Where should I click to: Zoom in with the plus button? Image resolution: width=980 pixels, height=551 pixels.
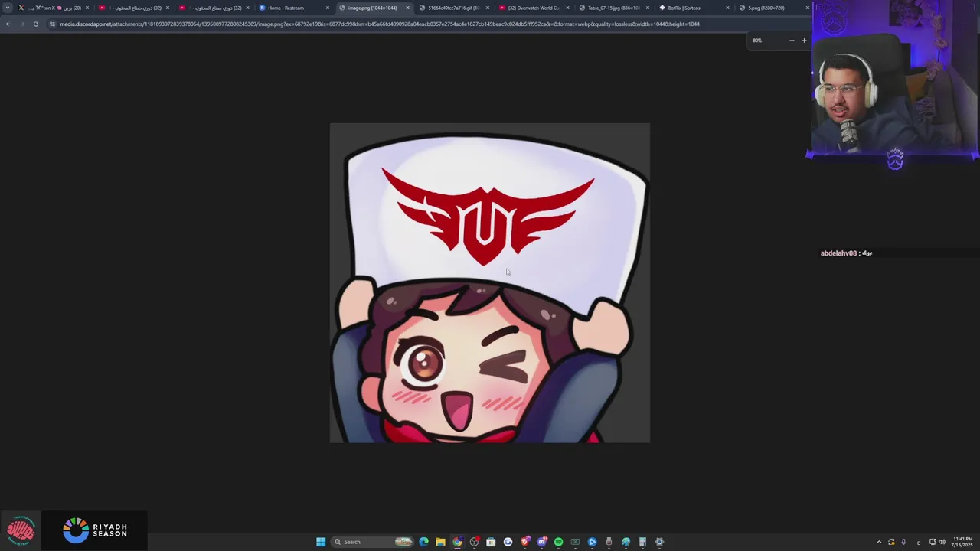coord(804,40)
